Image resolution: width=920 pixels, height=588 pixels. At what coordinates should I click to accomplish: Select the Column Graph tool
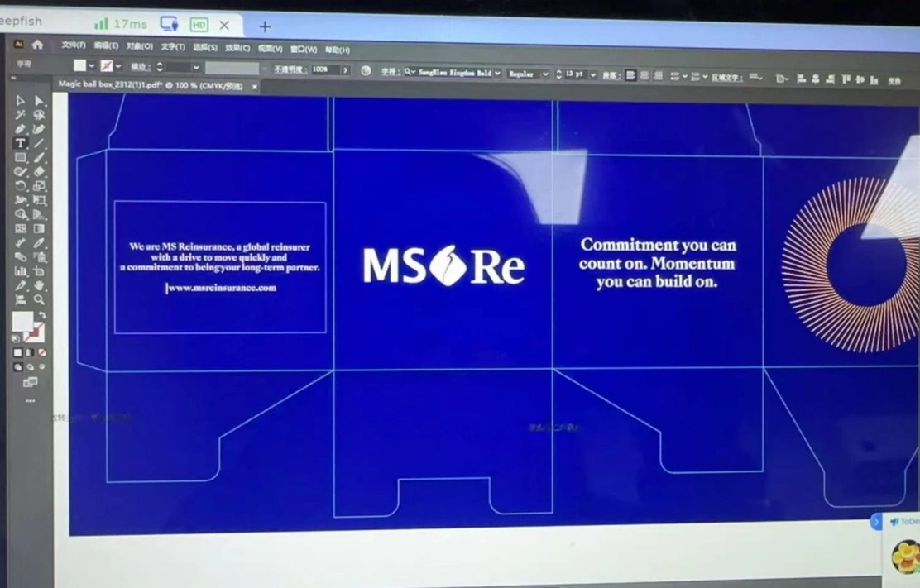(x=20, y=270)
